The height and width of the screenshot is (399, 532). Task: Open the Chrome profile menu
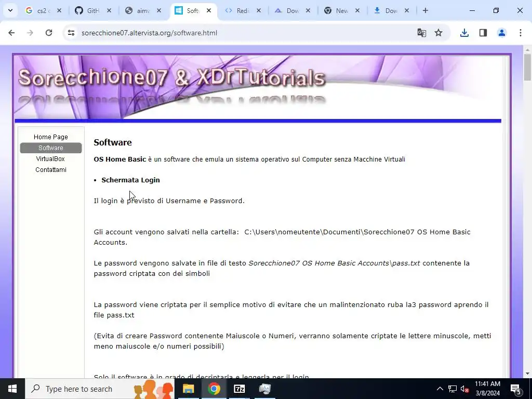point(501,33)
